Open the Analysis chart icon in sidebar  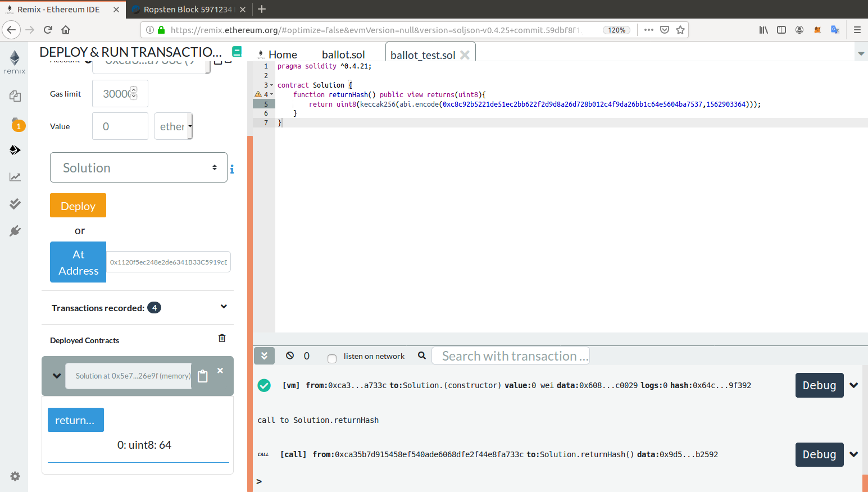click(x=15, y=177)
